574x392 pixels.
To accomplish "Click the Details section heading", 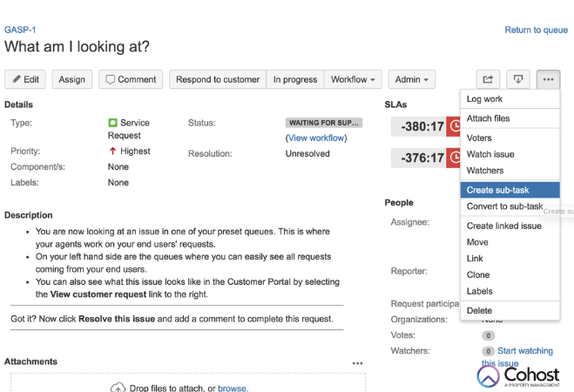I will (18, 105).
